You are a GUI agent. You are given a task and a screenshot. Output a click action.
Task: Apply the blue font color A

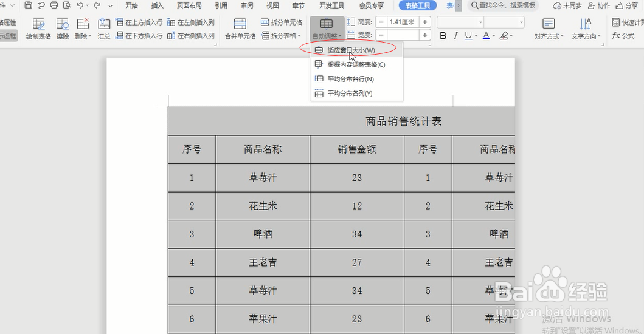click(486, 36)
